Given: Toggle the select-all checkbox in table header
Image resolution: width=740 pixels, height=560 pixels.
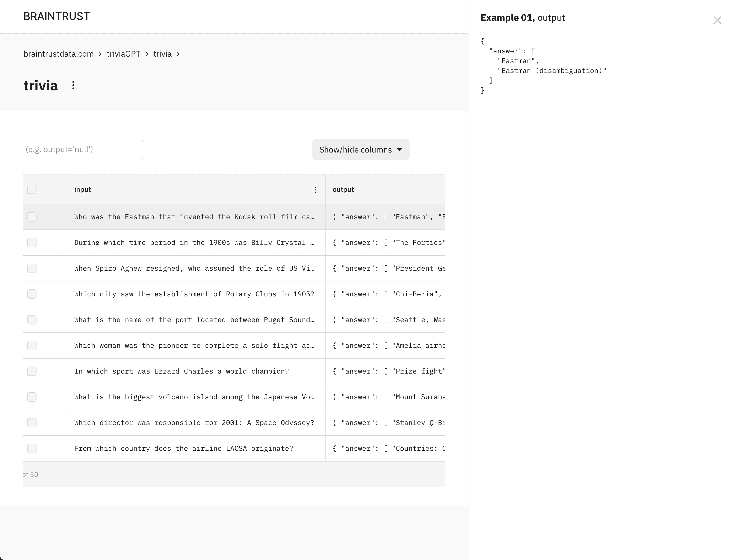Looking at the screenshot, I should 31,189.
